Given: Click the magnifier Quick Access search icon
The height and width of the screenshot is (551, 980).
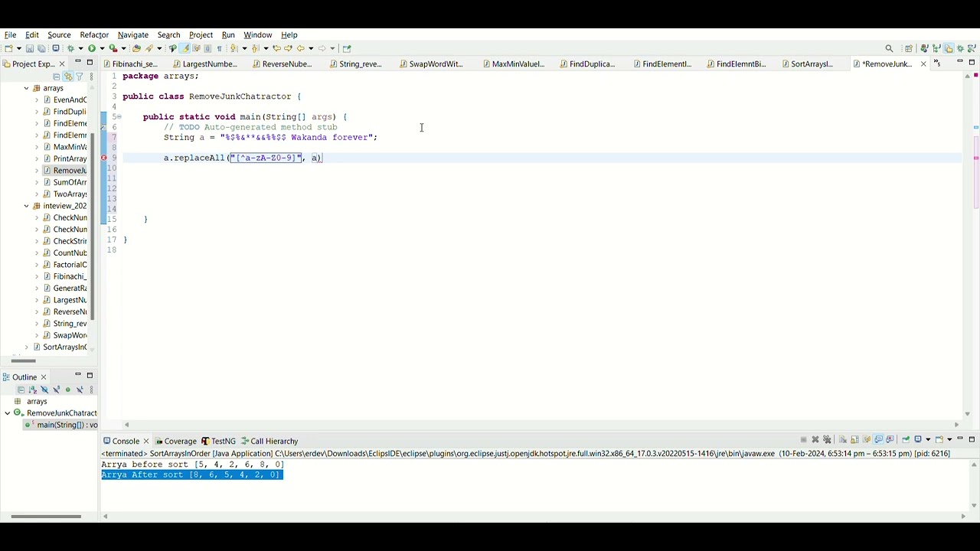Looking at the screenshot, I should pyautogui.click(x=889, y=49).
